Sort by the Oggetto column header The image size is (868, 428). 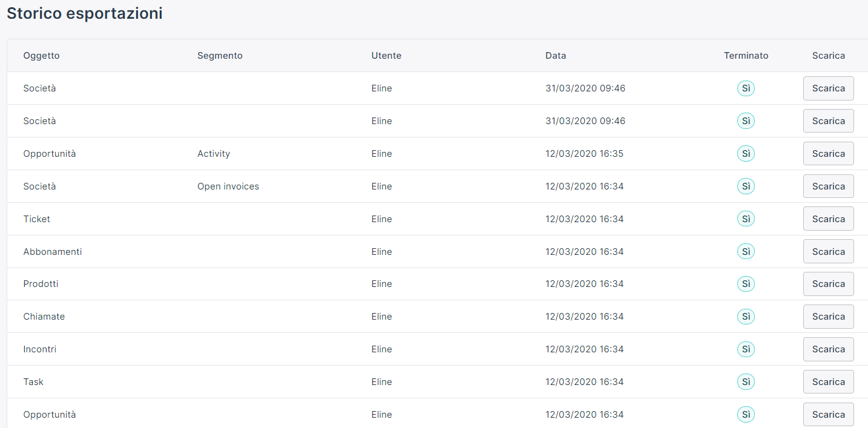tap(41, 56)
